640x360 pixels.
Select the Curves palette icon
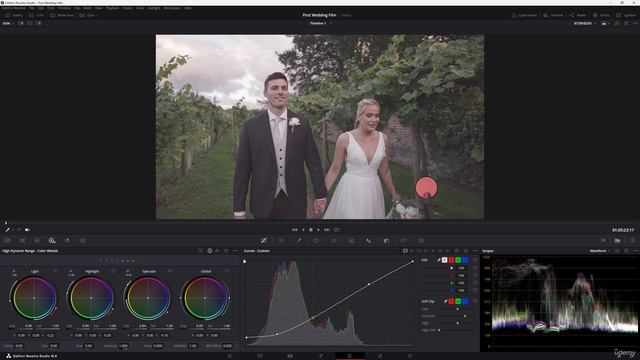[x=264, y=240]
